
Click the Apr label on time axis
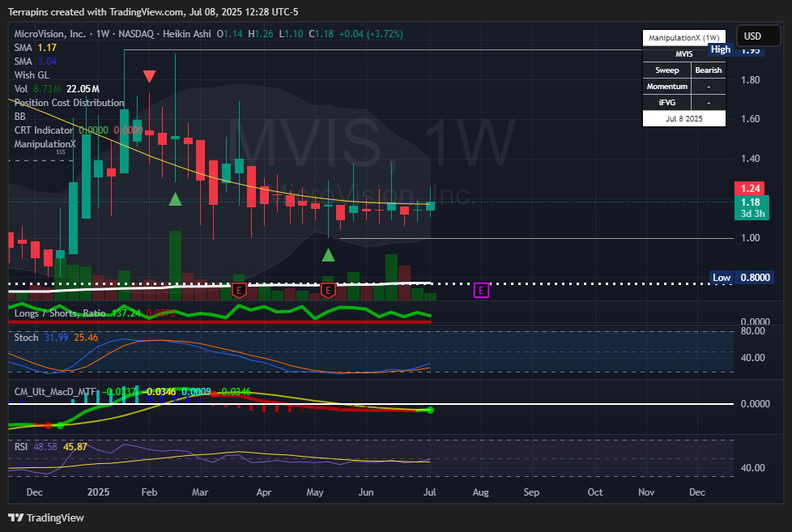click(x=264, y=492)
